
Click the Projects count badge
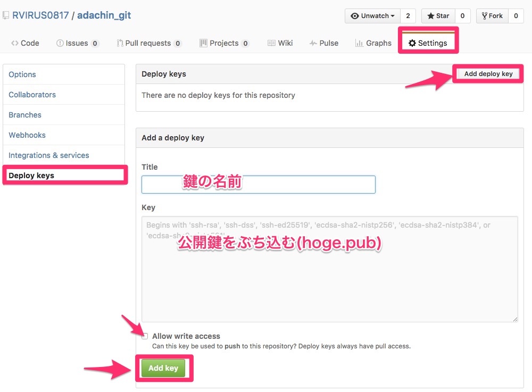(245, 44)
